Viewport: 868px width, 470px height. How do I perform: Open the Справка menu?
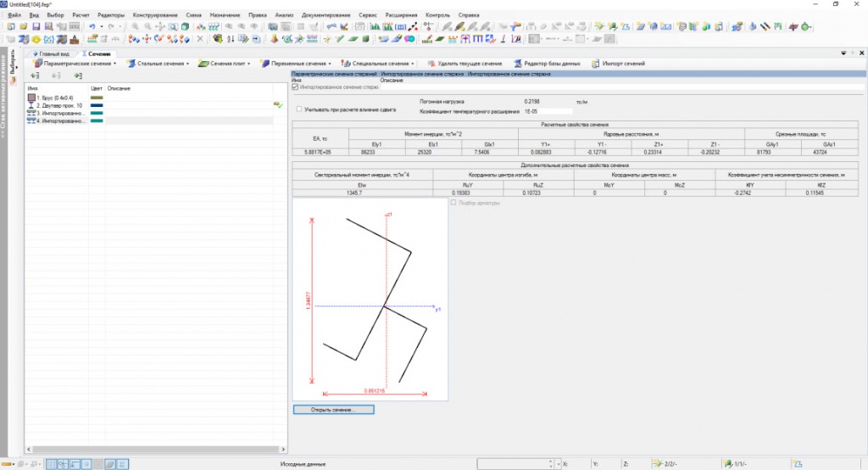pos(469,15)
